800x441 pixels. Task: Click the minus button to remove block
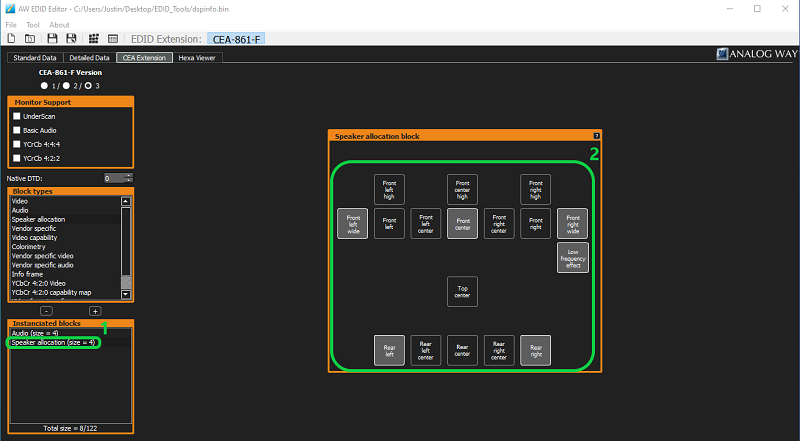(46, 311)
